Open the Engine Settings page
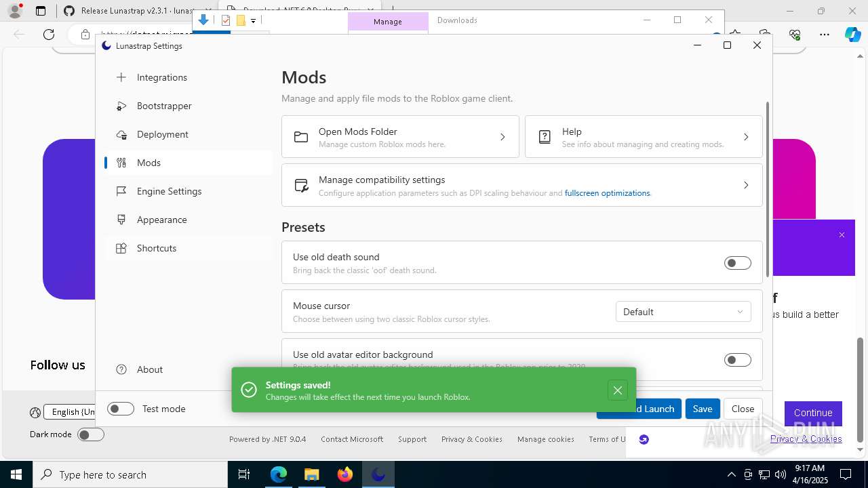Viewport: 868px width, 488px height. coord(189,191)
